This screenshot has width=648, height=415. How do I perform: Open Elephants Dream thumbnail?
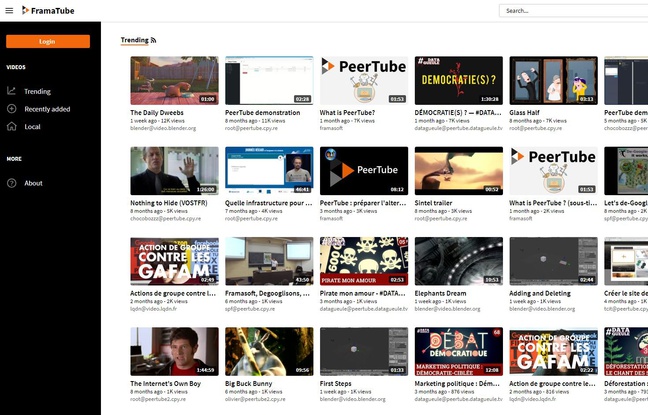point(459,261)
